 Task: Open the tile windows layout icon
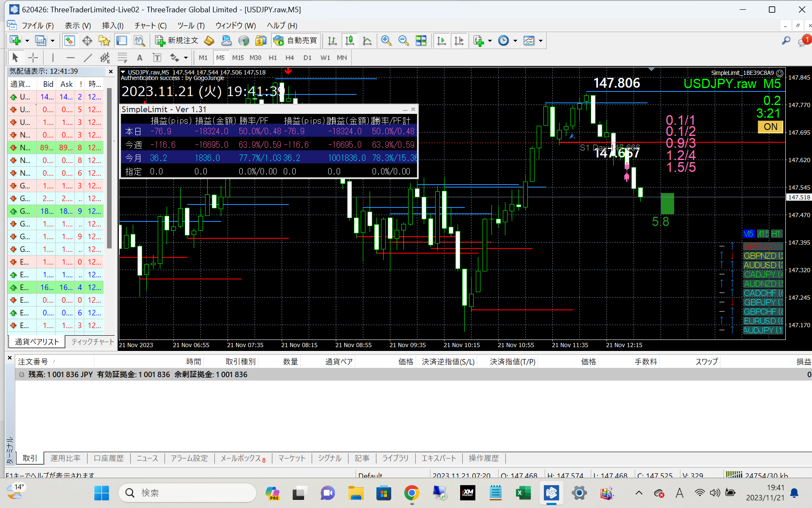(421, 41)
